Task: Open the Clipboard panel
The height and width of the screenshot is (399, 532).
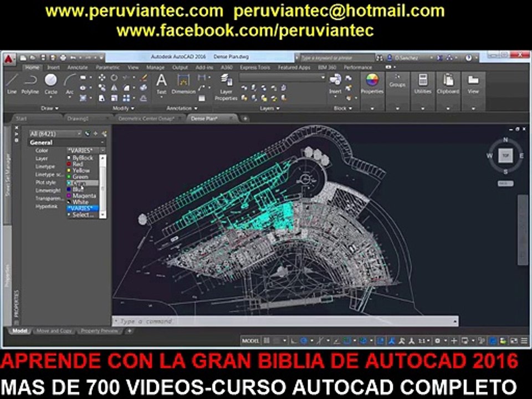Action: click(x=448, y=84)
